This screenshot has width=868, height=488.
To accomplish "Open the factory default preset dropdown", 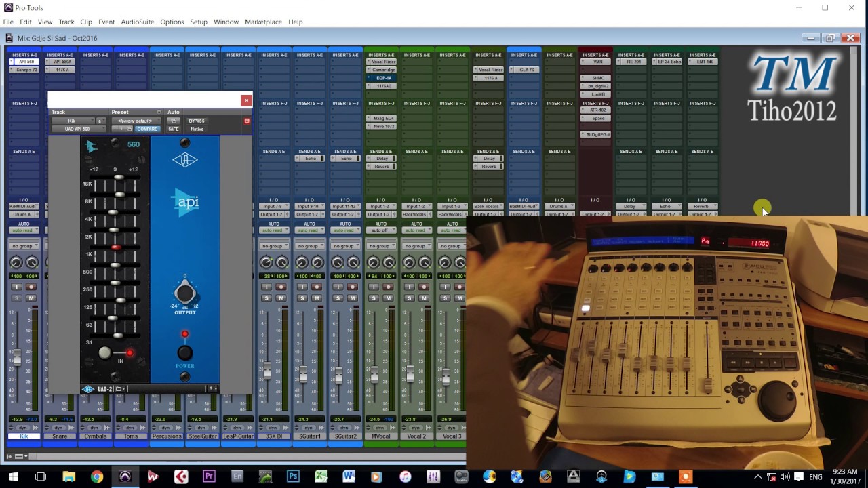I will pyautogui.click(x=135, y=121).
